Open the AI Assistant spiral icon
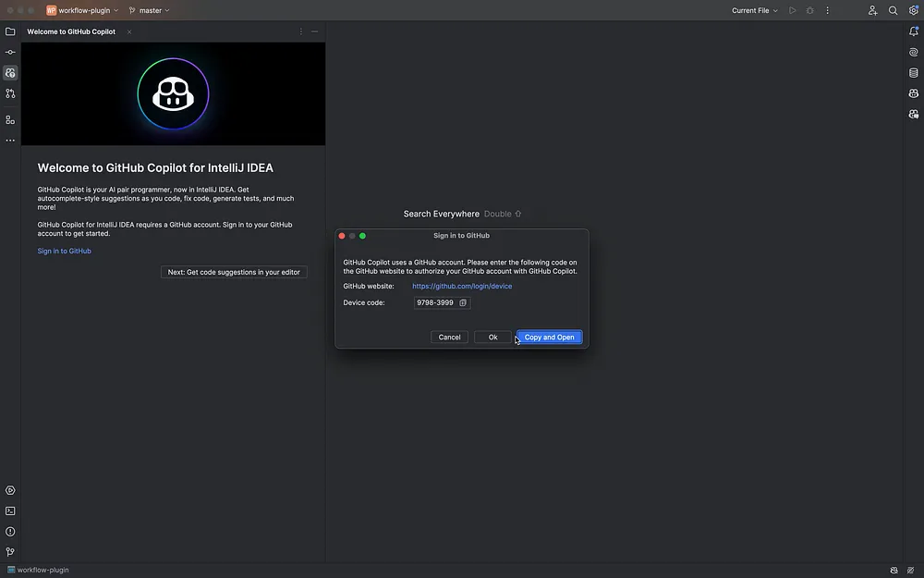924x578 pixels. [x=914, y=52]
